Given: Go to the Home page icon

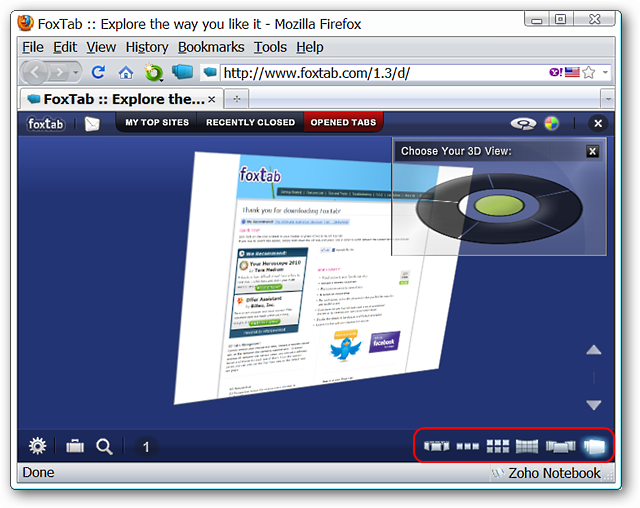Looking at the screenshot, I should pos(126,73).
